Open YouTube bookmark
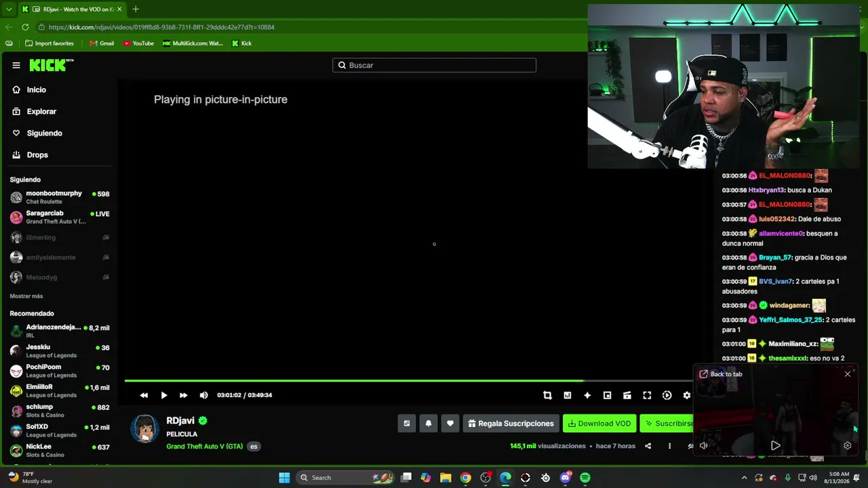 pos(138,43)
